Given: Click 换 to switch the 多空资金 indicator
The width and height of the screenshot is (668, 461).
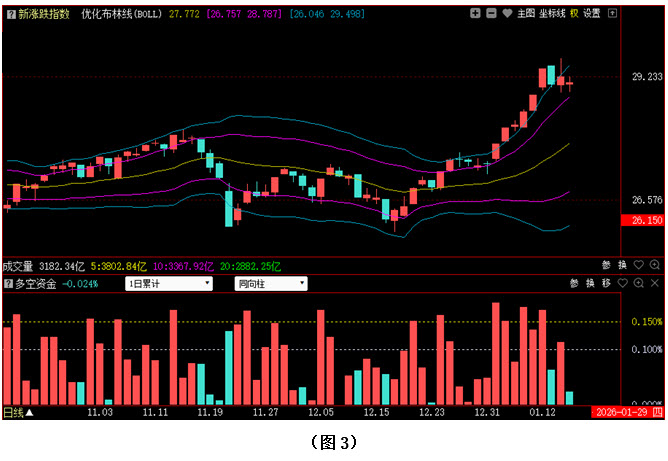Looking at the screenshot, I should (590, 283).
